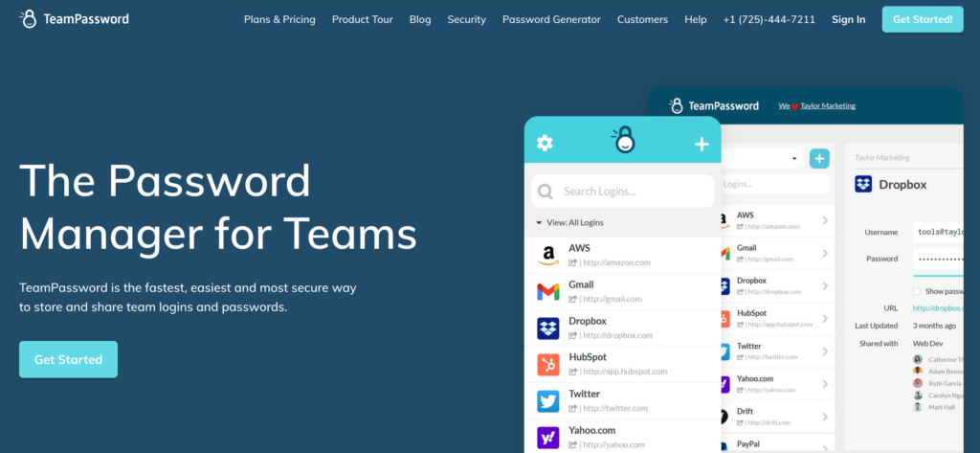980x453 pixels.
Task: Select the Gmail icon in popup list
Action: point(548,291)
